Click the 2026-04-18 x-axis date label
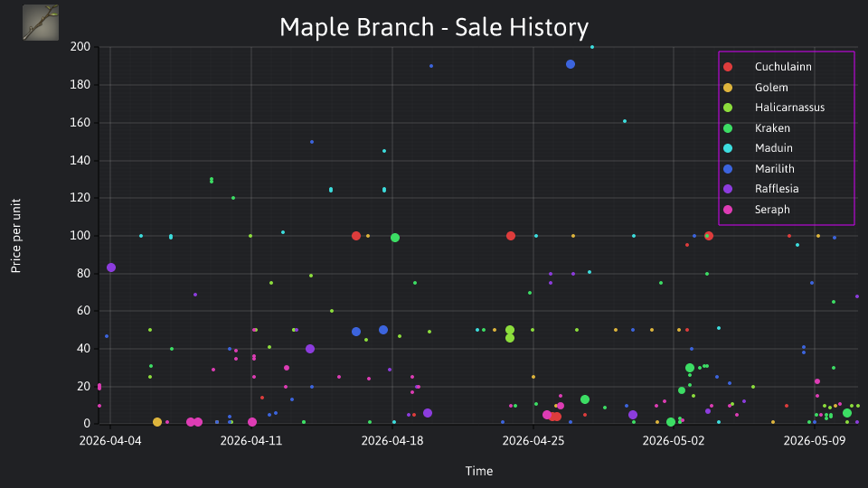 tap(392, 441)
